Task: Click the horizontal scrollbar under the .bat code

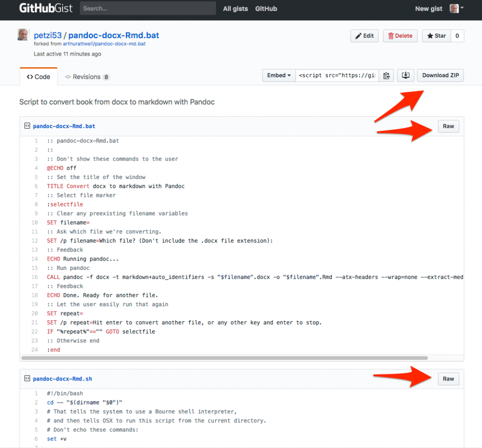Action: pyautogui.click(x=225, y=358)
